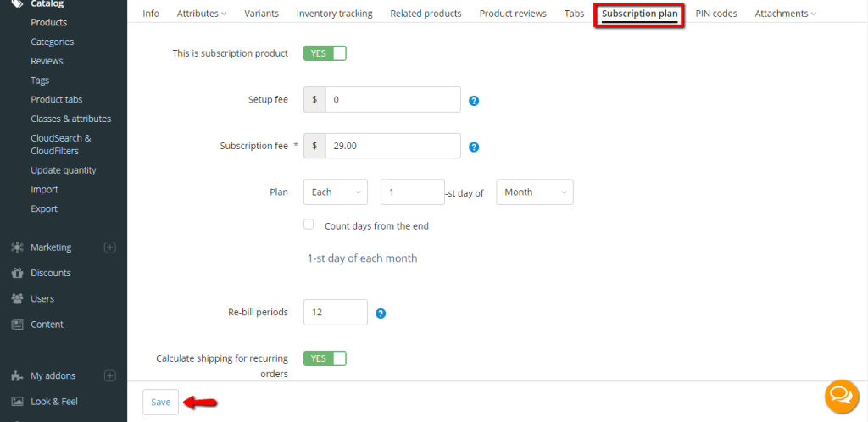Switch to the Variants tab
Image resolution: width=868 pixels, height=422 pixels.
pos(261,14)
